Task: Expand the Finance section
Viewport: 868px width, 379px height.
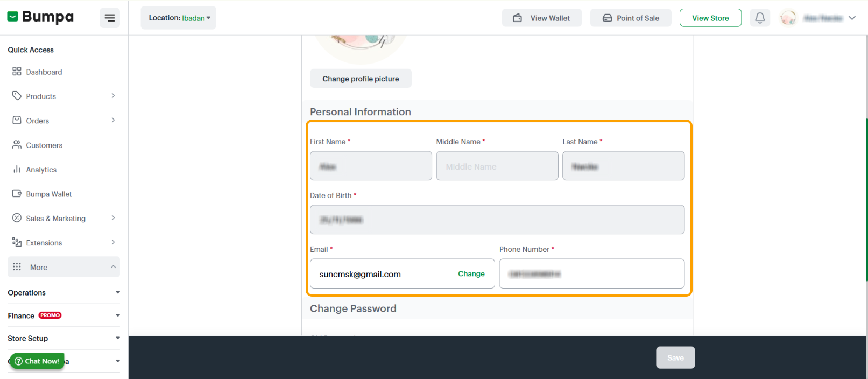Action: coord(64,315)
